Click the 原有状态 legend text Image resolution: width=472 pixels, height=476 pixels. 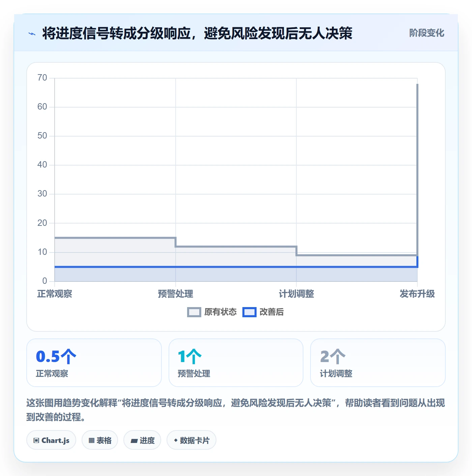point(220,312)
